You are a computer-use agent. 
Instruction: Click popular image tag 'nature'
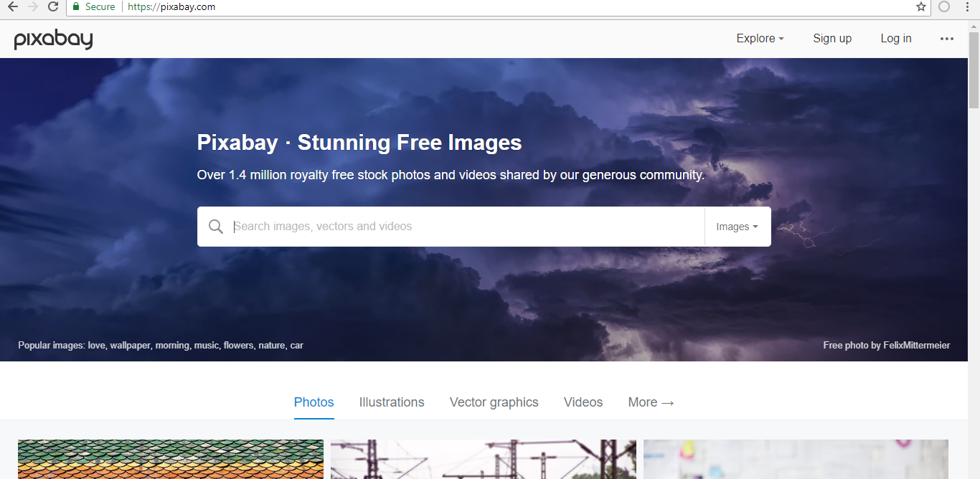(272, 346)
